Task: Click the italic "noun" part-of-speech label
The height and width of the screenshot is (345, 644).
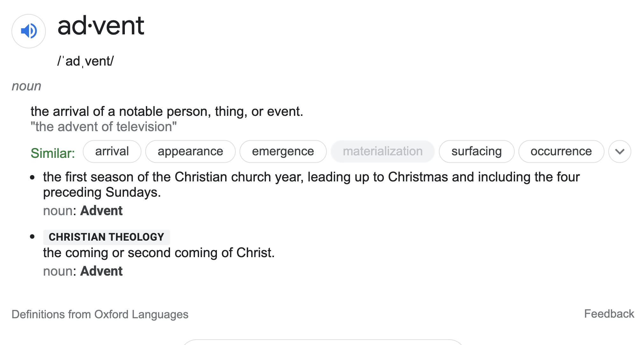Action: coord(26,86)
